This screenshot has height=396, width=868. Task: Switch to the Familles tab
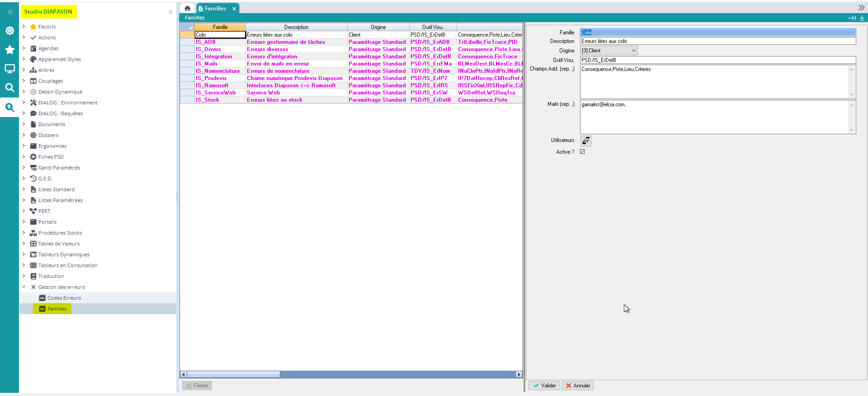click(x=215, y=9)
